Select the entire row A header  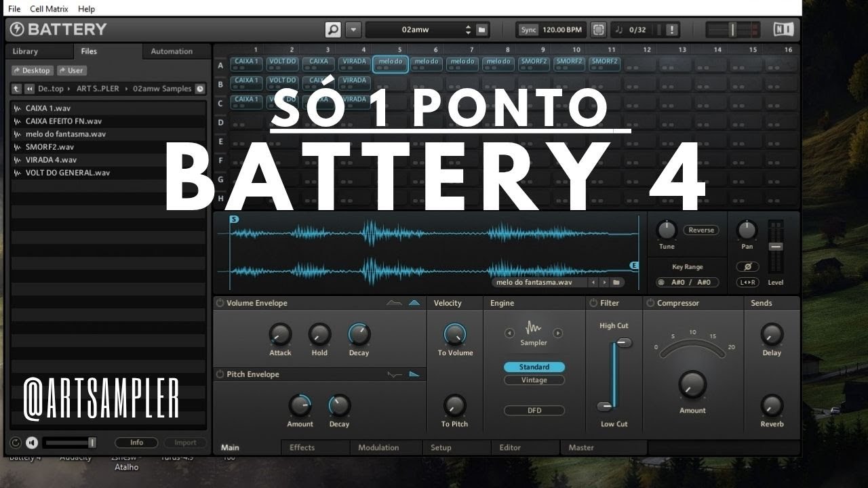(x=220, y=65)
